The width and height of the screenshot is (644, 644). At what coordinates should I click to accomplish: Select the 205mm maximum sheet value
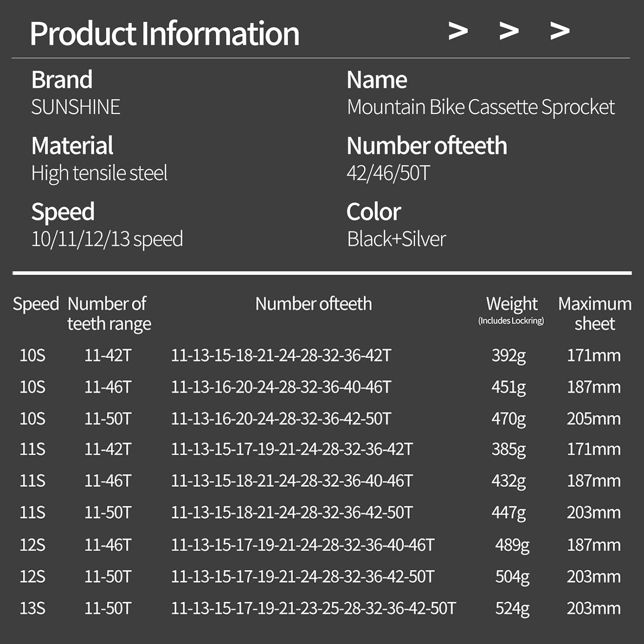(x=594, y=419)
